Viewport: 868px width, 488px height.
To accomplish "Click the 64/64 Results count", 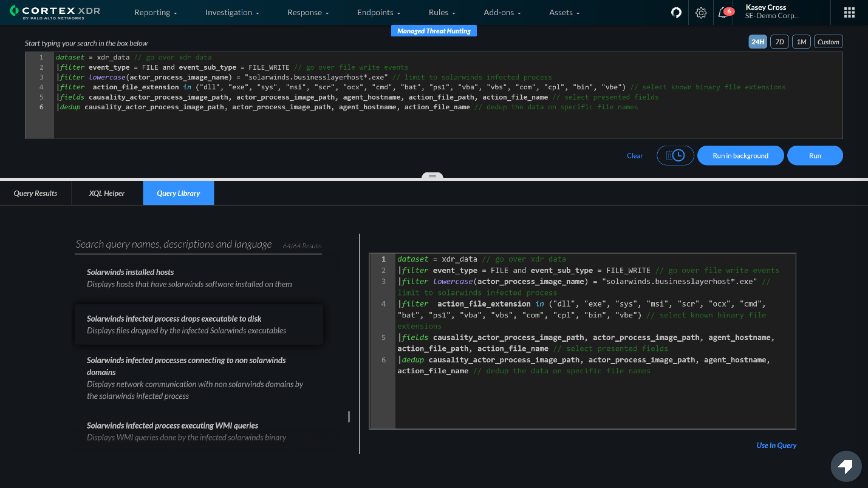I will [x=302, y=246].
